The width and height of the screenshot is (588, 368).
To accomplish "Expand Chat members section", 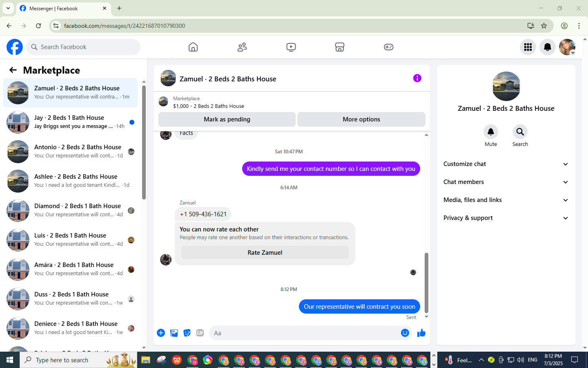I will click(506, 182).
